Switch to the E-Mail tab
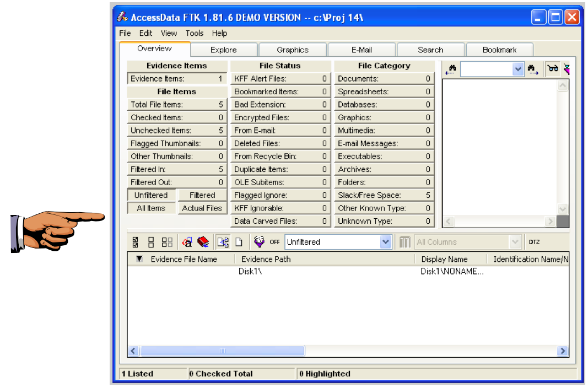This screenshot has height=388, width=588. point(362,50)
